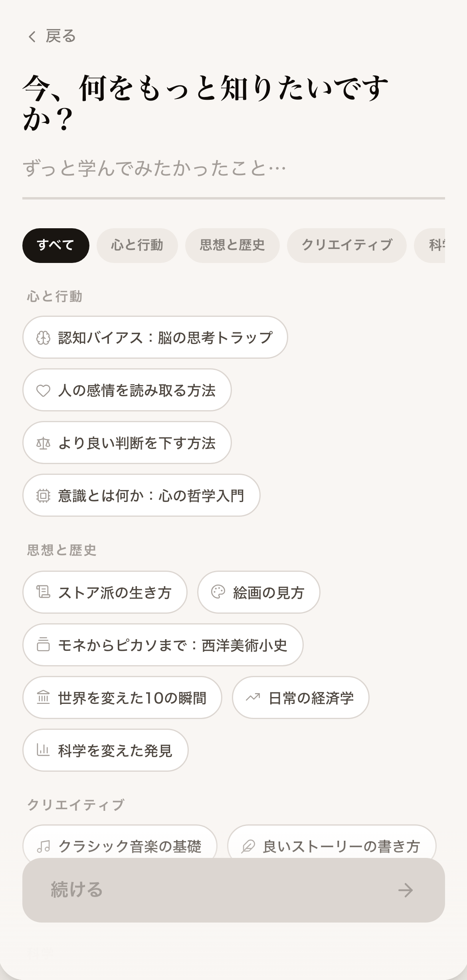Click the balance scale icon on より良い判断を下す方法
The image size is (467, 980).
(x=43, y=443)
